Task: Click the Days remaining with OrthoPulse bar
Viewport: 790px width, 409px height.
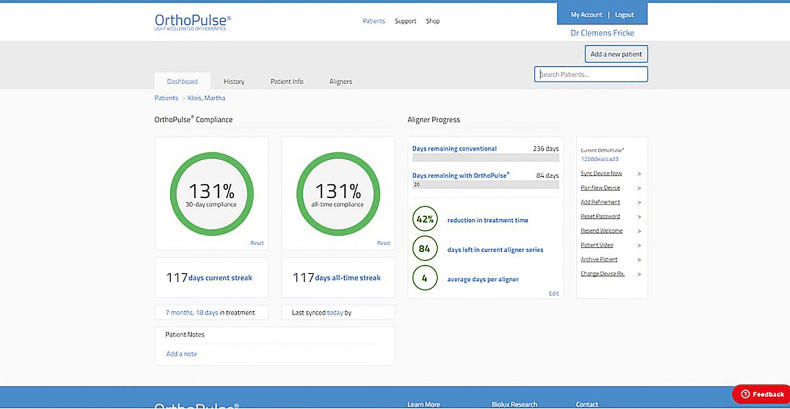Action: click(x=486, y=185)
